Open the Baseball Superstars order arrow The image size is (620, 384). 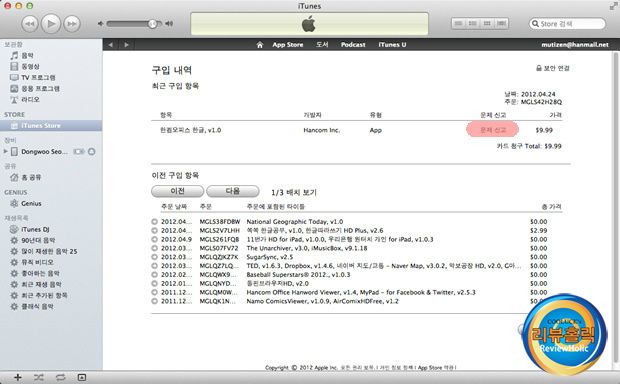pyautogui.click(x=155, y=275)
